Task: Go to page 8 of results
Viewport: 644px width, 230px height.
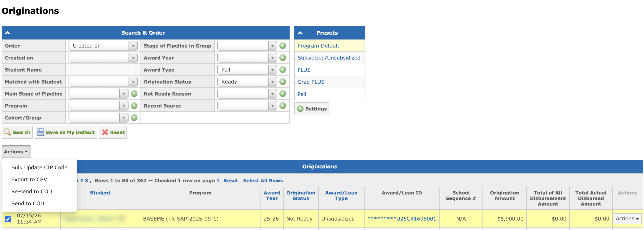Action: (87, 180)
